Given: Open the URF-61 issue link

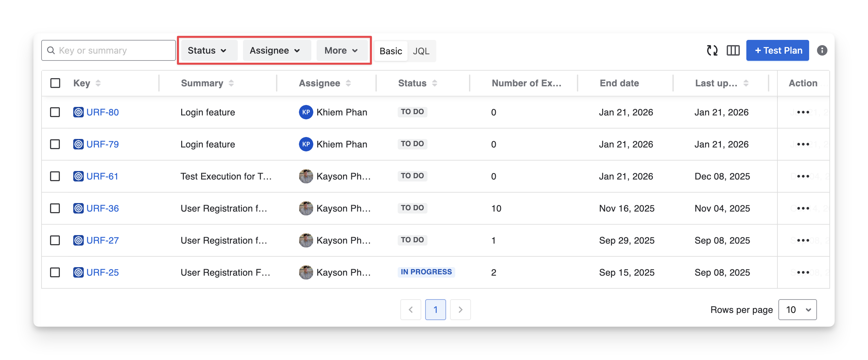Looking at the screenshot, I should click(x=102, y=176).
